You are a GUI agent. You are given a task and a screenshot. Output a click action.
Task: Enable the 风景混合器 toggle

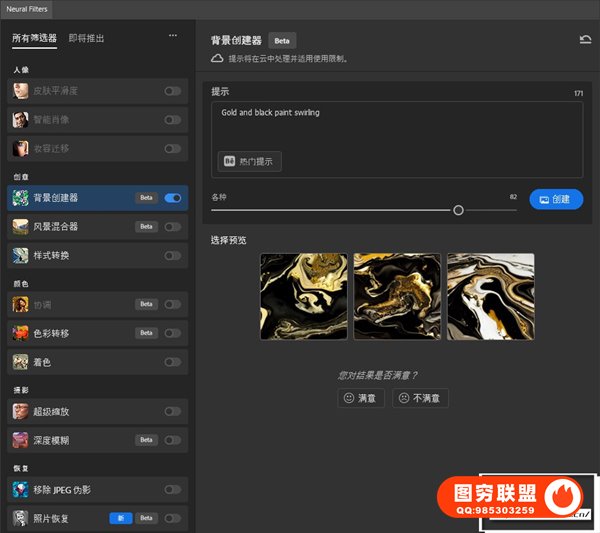(173, 227)
